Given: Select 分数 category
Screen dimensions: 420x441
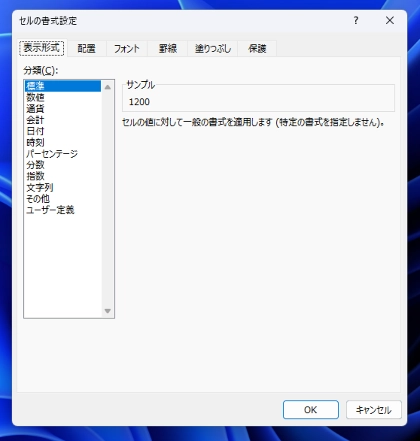Looking at the screenshot, I should (63, 165).
